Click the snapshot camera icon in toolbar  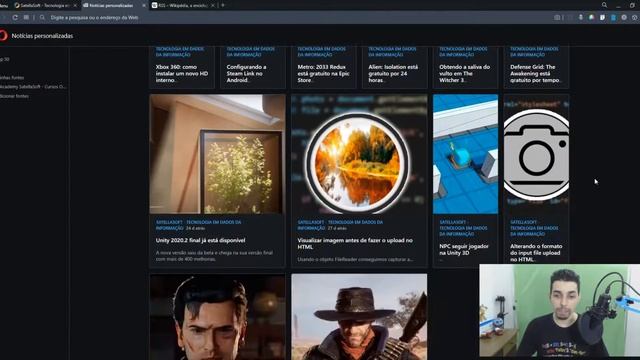pyautogui.click(x=557, y=18)
